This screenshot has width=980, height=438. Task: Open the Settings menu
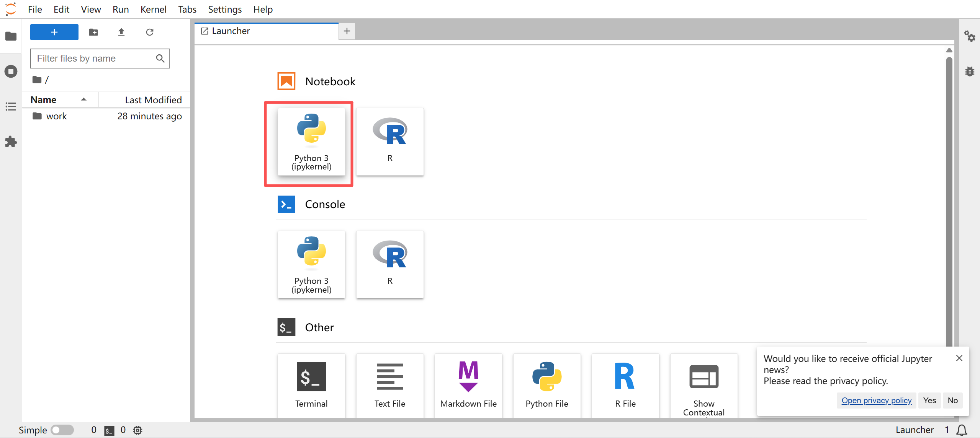[x=225, y=9]
